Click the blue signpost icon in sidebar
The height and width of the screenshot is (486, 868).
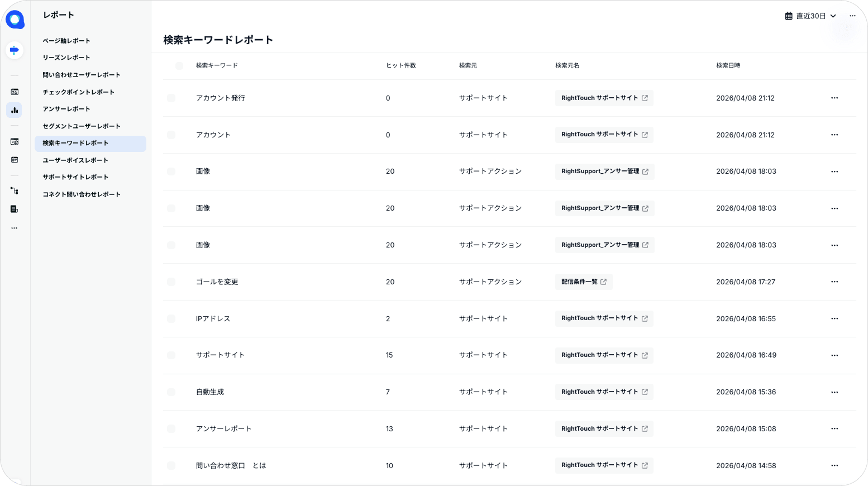coord(15,50)
